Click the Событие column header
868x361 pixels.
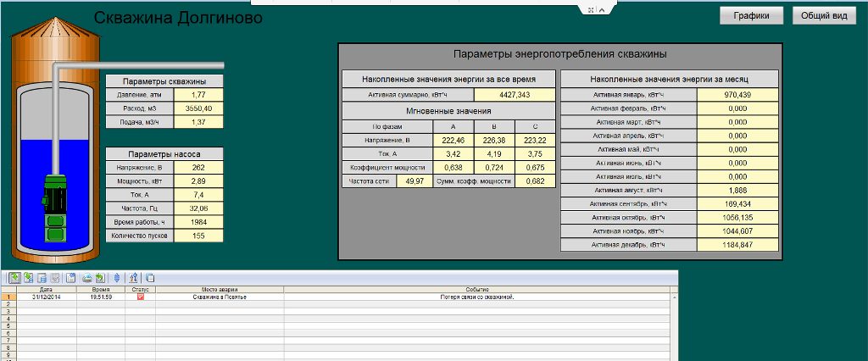(477, 289)
